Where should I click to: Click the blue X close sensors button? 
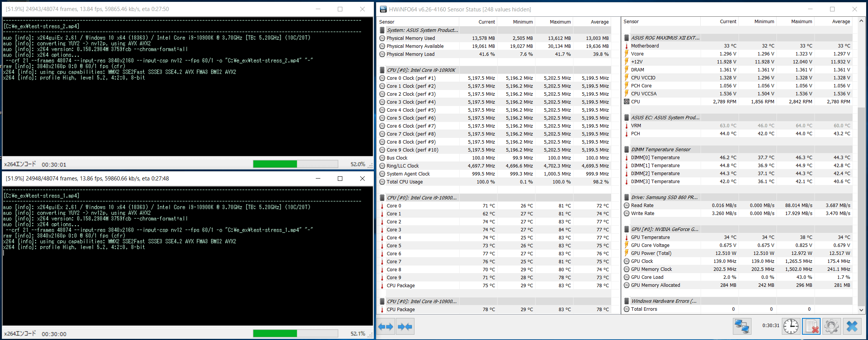(x=852, y=326)
